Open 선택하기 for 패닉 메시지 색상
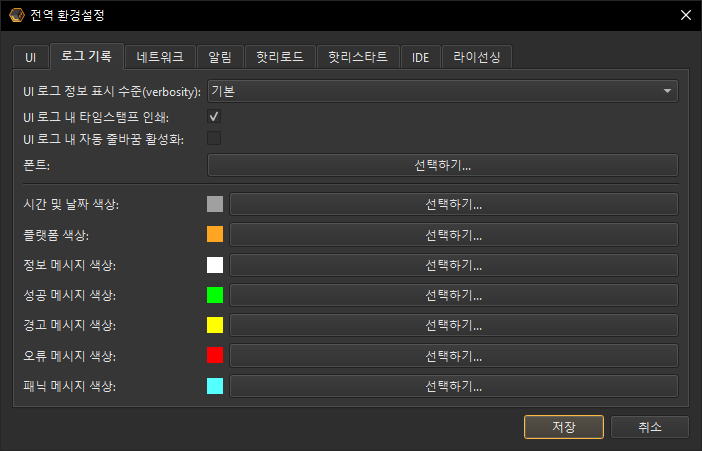Screen dimensions: 702x451 tap(454, 386)
